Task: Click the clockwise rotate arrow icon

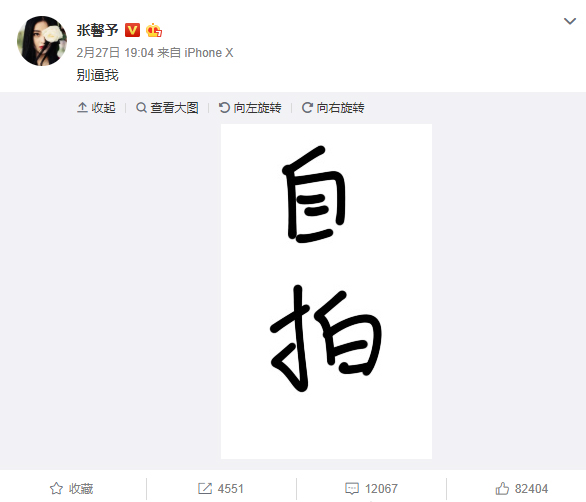Action: (x=307, y=108)
